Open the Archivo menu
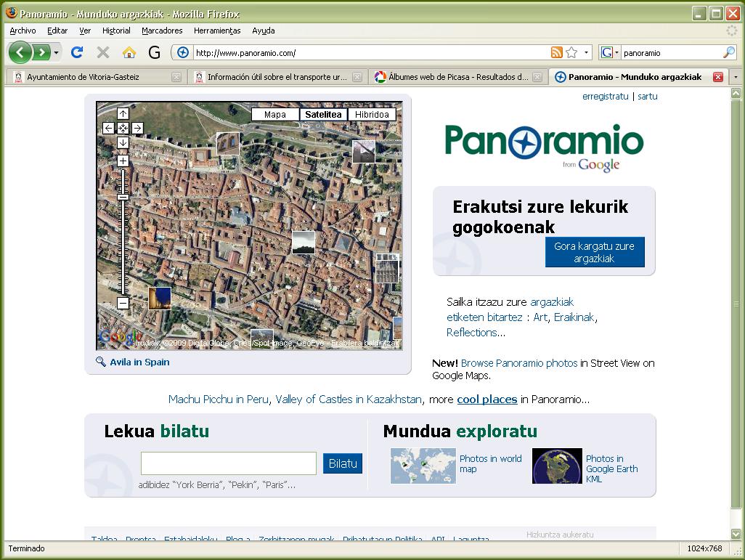 click(23, 31)
